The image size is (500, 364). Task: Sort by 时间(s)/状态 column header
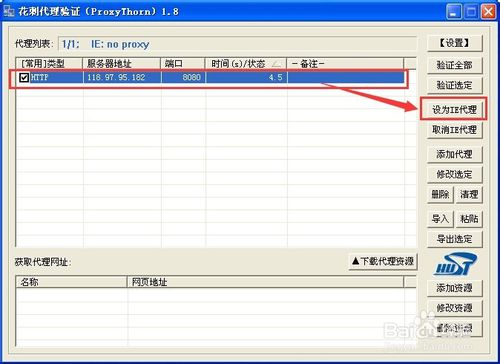click(x=246, y=64)
